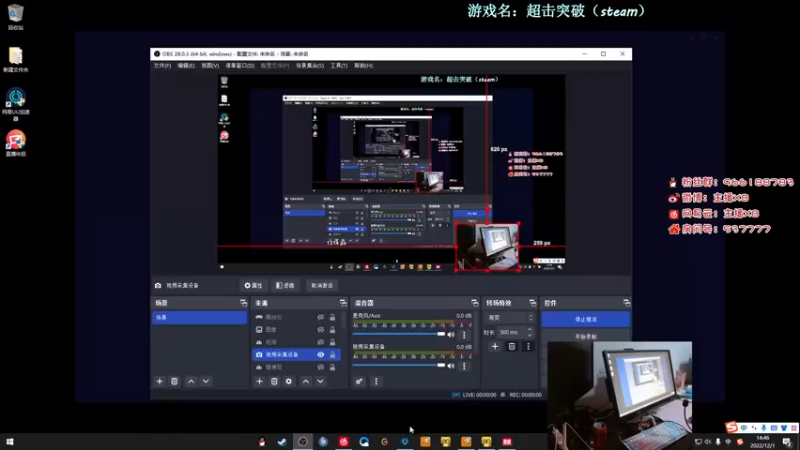
Task: Open mixer panel three-dot menu at bottom
Action: coord(377,381)
